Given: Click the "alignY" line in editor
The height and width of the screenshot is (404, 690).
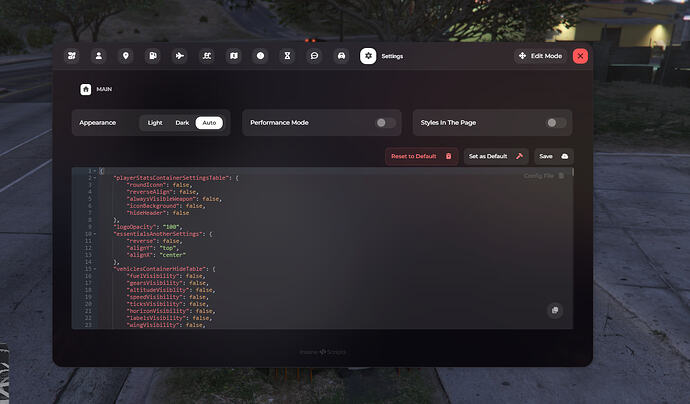Looking at the screenshot, I should point(153,248).
